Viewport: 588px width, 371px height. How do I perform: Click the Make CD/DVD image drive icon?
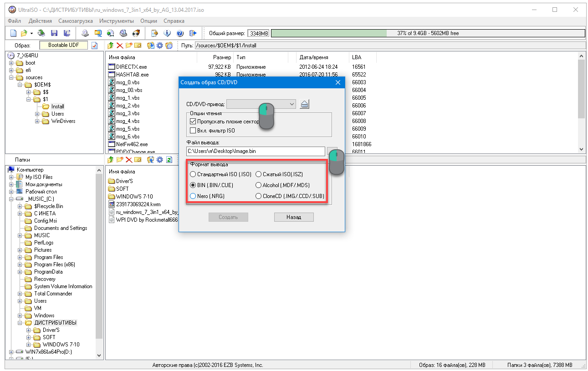point(85,33)
